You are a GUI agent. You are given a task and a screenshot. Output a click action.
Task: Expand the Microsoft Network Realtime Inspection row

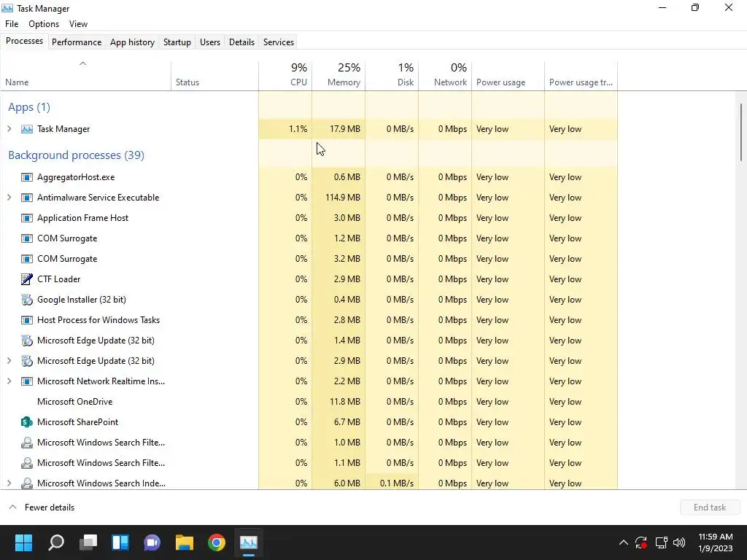pyautogui.click(x=9, y=381)
